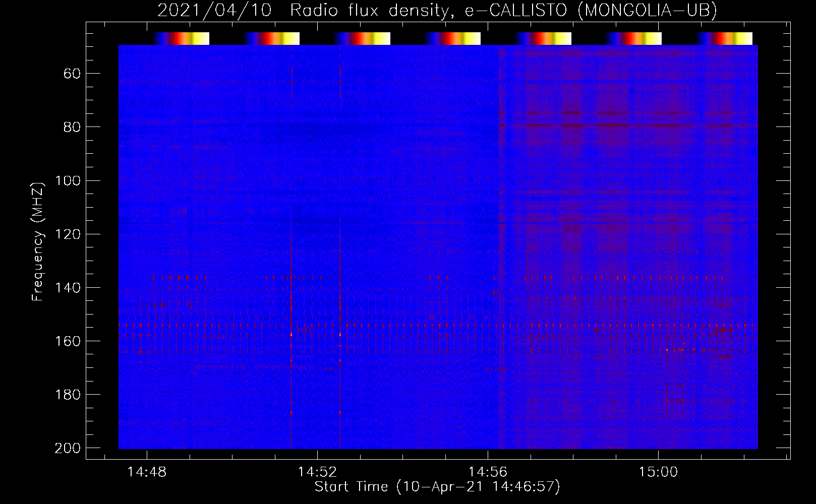Click the 140 frequency tick label
The image size is (816, 504).
coord(68,288)
